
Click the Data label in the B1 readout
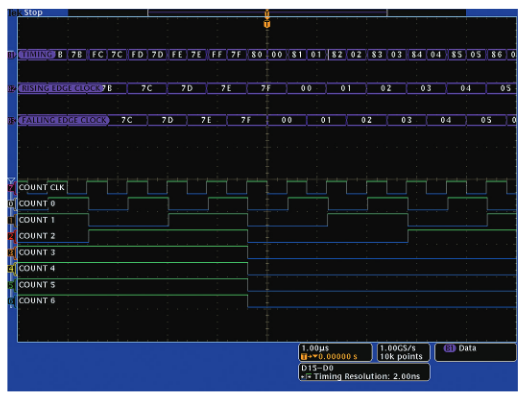coord(467,348)
